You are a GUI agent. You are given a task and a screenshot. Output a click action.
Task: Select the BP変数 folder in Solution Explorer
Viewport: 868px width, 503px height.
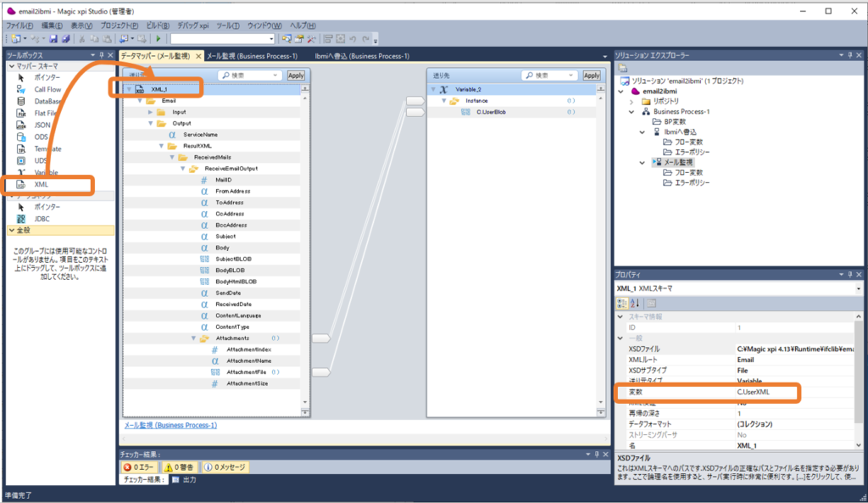point(675,122)
